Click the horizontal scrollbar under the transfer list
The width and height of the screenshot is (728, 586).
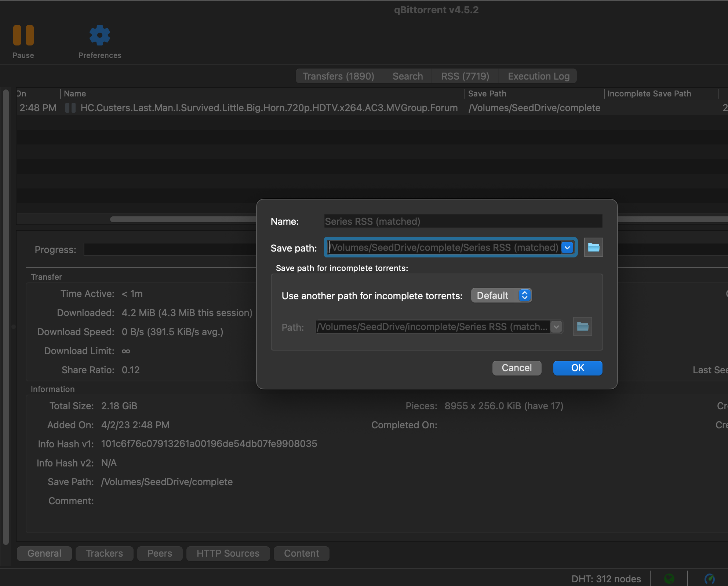click(183, 219)
